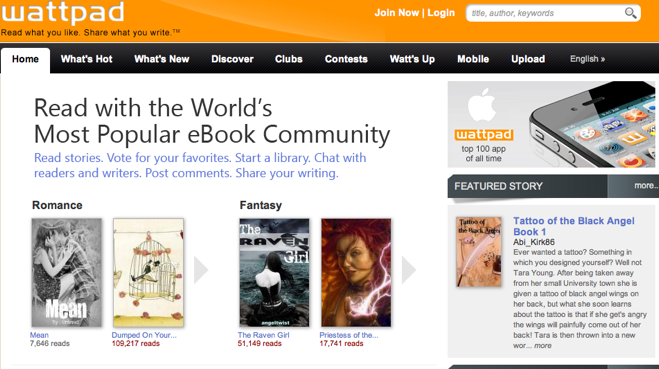The height and width of the screenshot is (369, 659).
Task: Show next Romance stories with the arrow
Action: coord(201,270)
